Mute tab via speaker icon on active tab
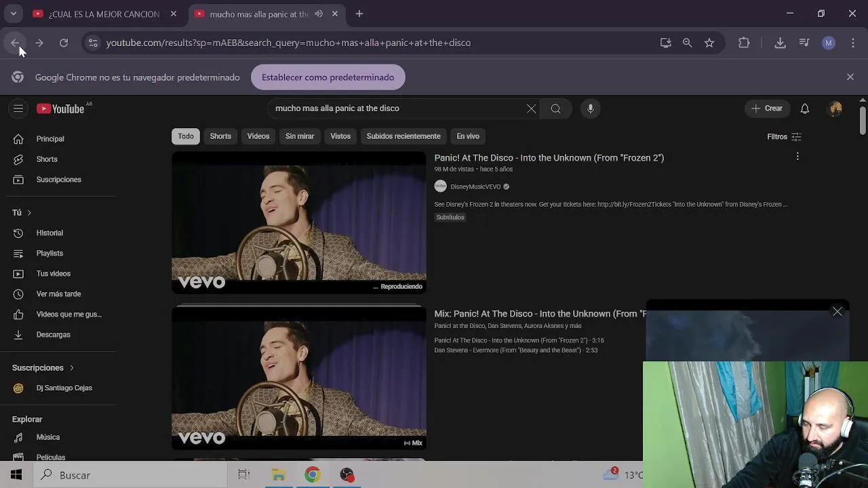This screenshot has width=868, height=488. pos(319,14)
